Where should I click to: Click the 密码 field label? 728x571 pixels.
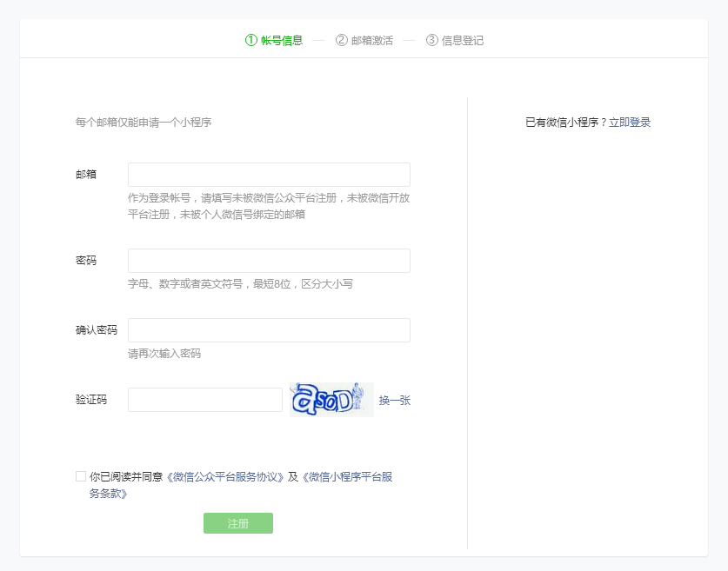86,261
